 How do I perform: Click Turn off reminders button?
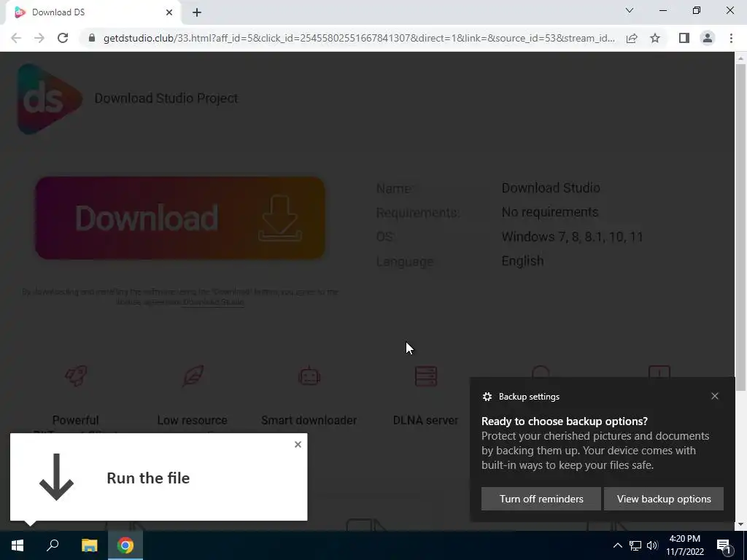541,499
